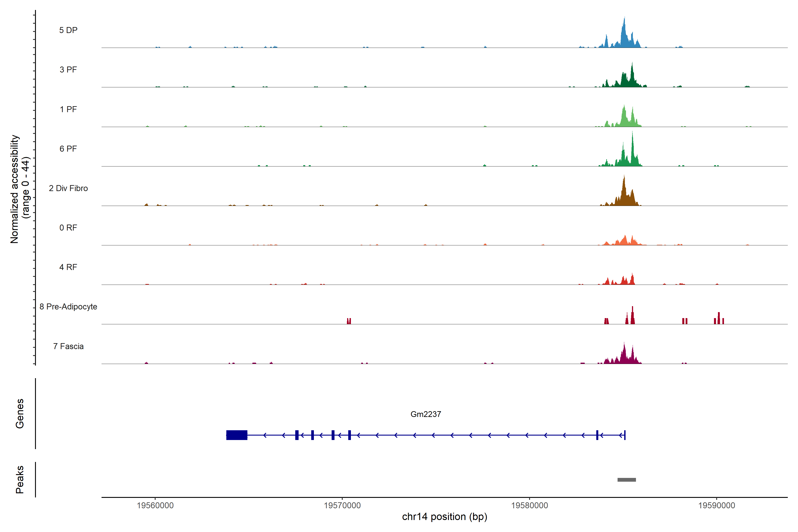Click the chr14 position (bp) axis title
Screen dimensions: 798x532
(x=444, y=517)
